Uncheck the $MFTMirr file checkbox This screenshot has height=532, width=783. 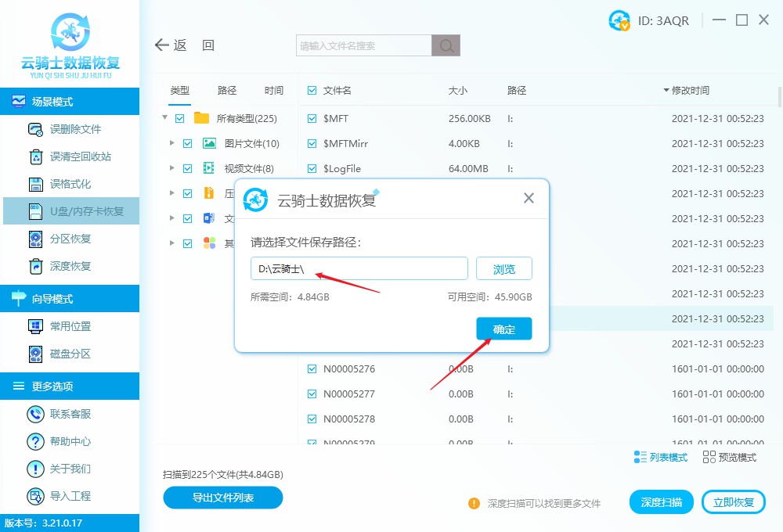[x=312, y=144]
